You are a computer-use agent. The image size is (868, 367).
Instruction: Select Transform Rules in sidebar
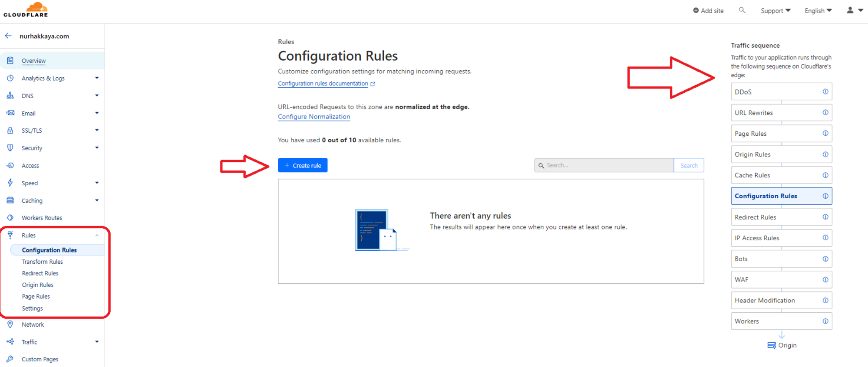tap(43, 262)
